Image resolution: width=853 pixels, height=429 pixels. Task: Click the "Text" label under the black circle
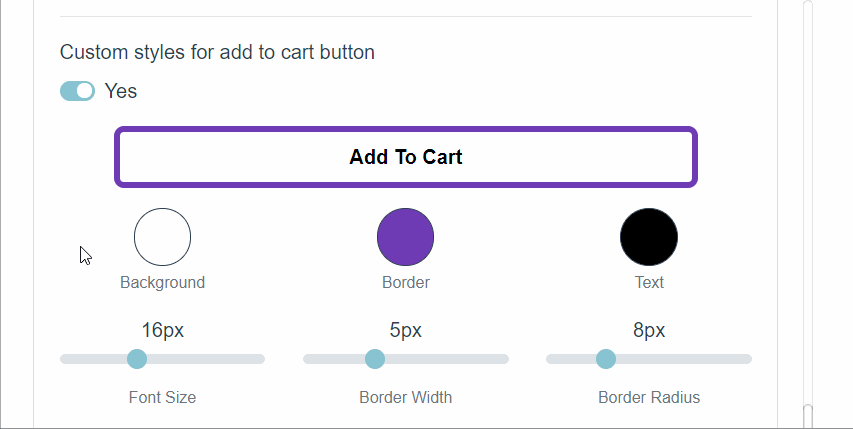click(649, 282)
